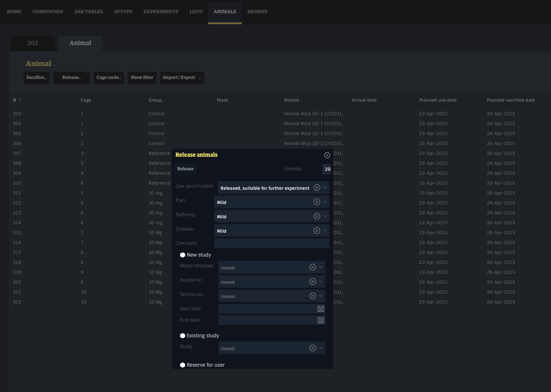The height and width of the screenshot is (392, 551).
Task: Clear the Pain field selection
Action: click(316, 202)
